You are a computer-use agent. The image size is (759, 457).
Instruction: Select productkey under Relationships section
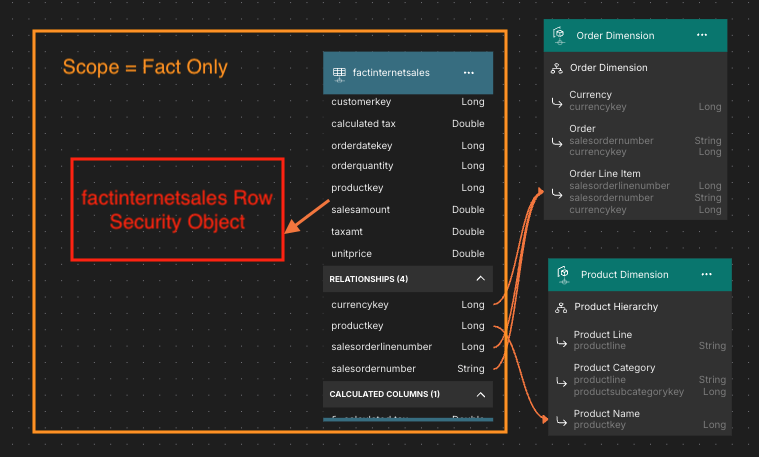(x=408, y=326)
